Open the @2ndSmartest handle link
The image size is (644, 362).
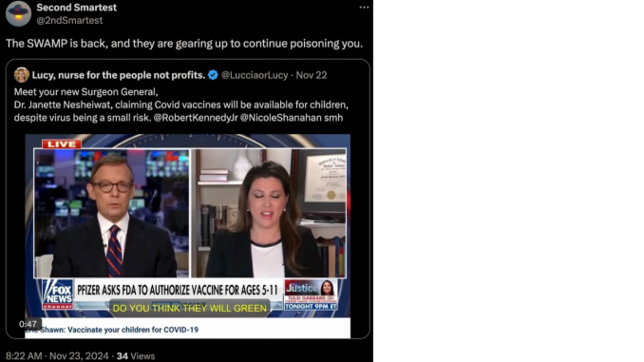(x=69, y=20)
